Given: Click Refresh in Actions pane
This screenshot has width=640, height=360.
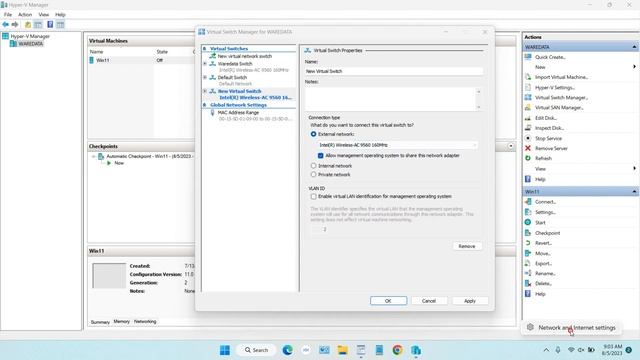Looking at the screenshot, I should (x=543, y=158).
